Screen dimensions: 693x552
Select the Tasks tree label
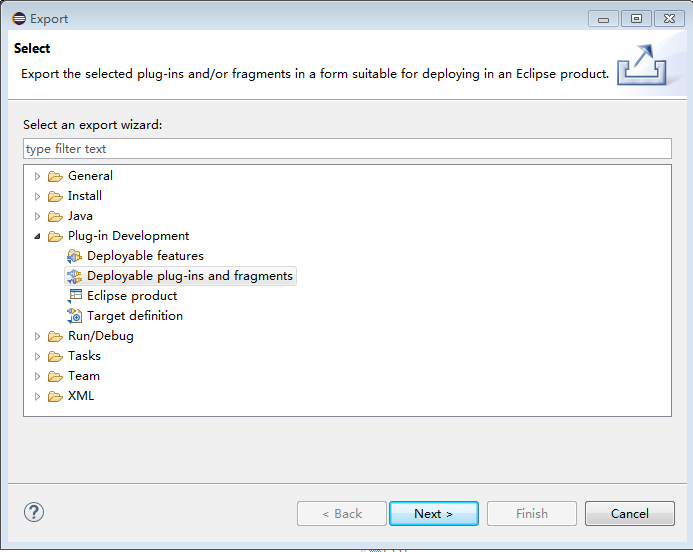(x=84, y=356)
